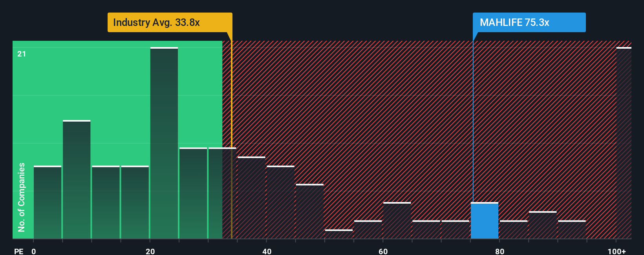Viewport: 644px width, 255px height.
Task: Click the tallest bar at PE 20-25
Action: pyautogui.click(x=164, y=143)
